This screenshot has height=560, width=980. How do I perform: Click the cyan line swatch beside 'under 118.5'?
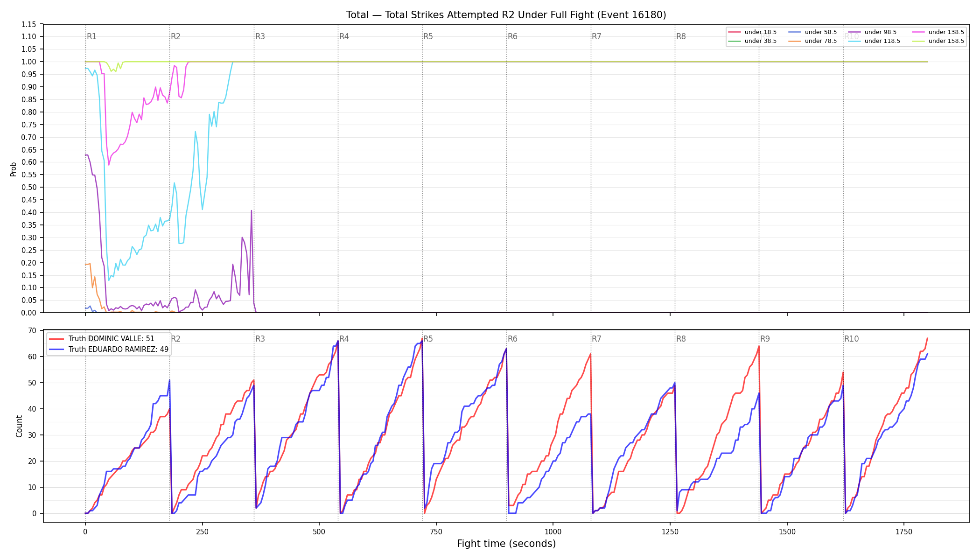point(854,41)
